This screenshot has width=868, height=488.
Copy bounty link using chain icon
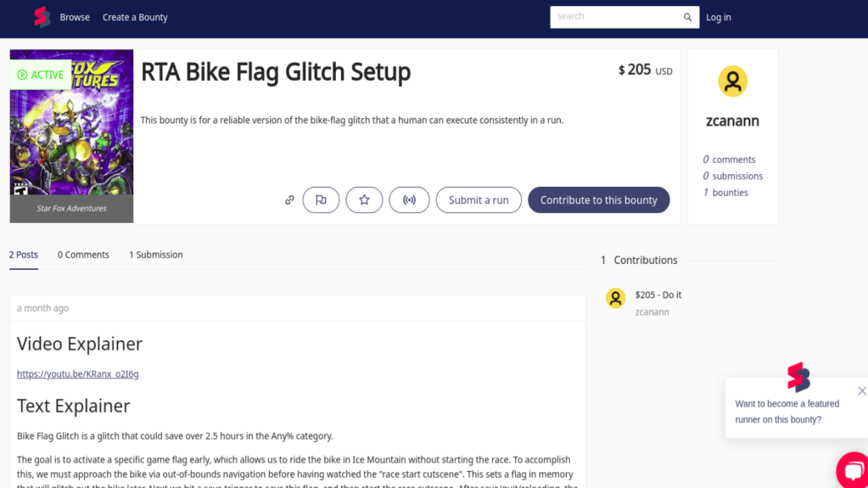289,200
